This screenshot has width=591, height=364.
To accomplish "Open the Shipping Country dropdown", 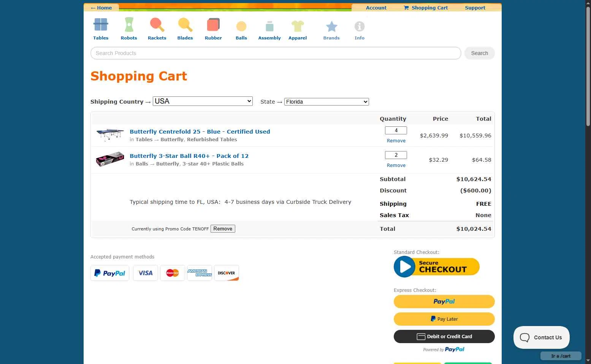I will 203,101.
